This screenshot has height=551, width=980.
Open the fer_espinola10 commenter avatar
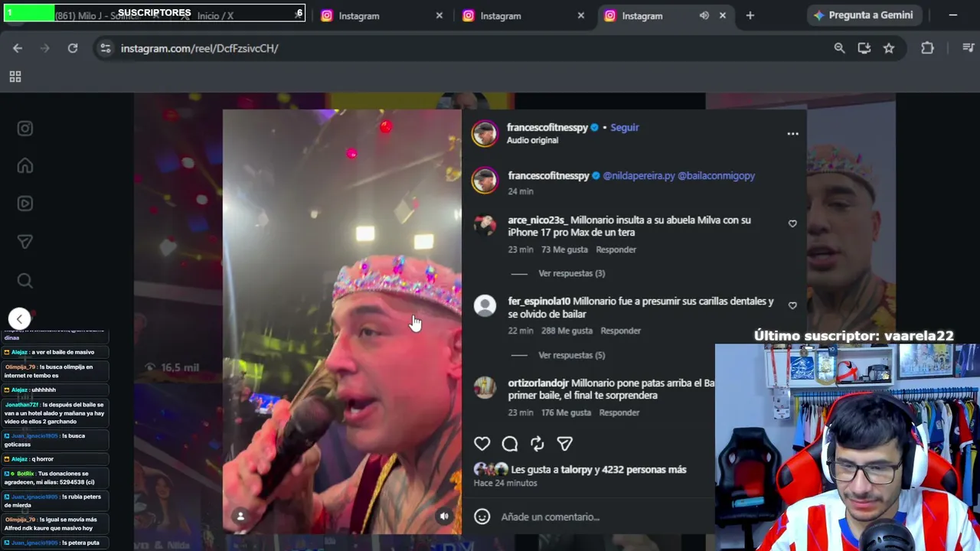485,305
